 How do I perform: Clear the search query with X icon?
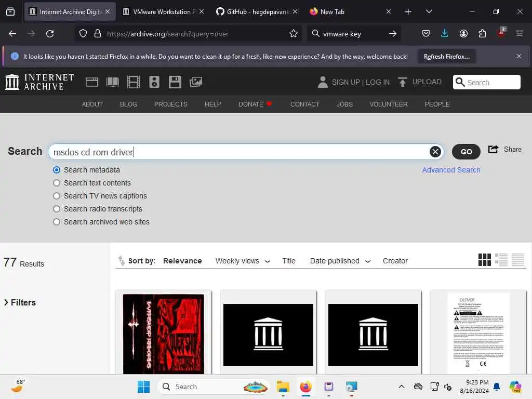[x=435, y=152]
